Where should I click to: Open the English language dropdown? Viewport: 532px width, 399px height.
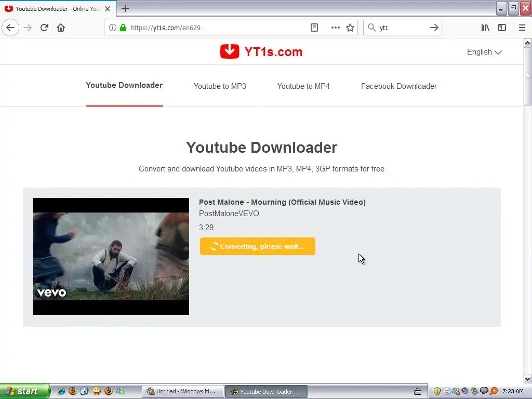pos(484,52)
